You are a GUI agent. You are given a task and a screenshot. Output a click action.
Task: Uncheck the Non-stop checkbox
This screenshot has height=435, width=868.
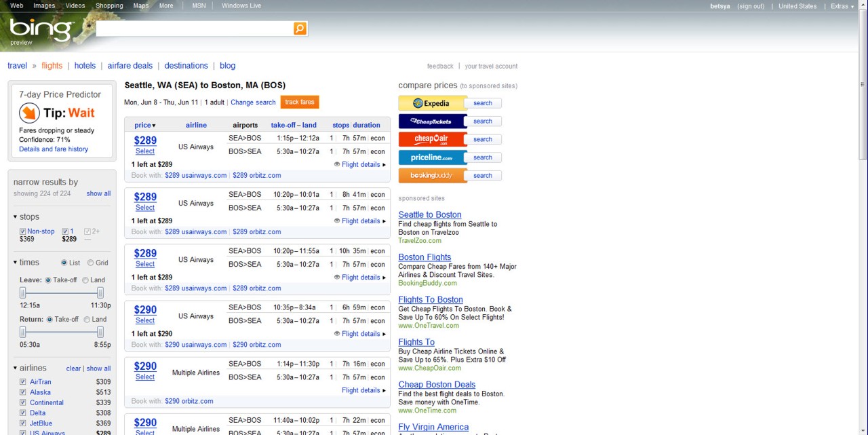(22, 231)
